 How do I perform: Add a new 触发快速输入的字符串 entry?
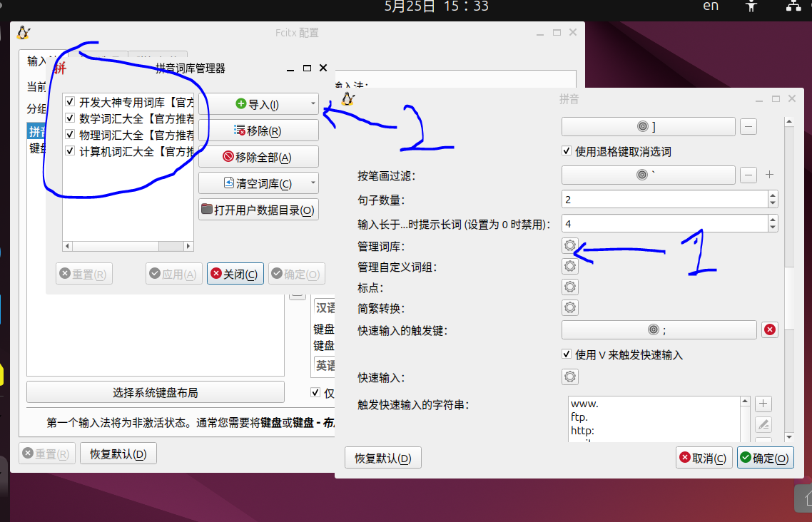763,404
